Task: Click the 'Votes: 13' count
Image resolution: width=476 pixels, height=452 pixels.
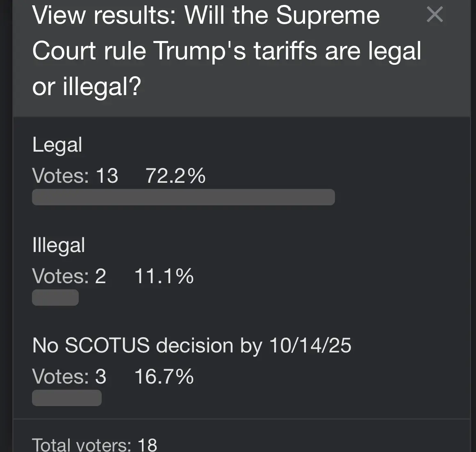Action: [75, 176]
